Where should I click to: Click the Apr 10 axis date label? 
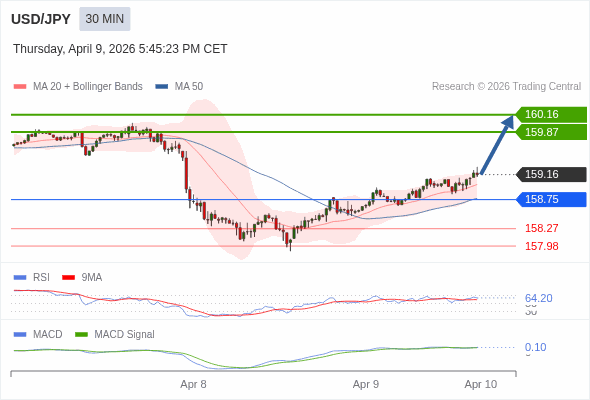(x=481, y=385)
